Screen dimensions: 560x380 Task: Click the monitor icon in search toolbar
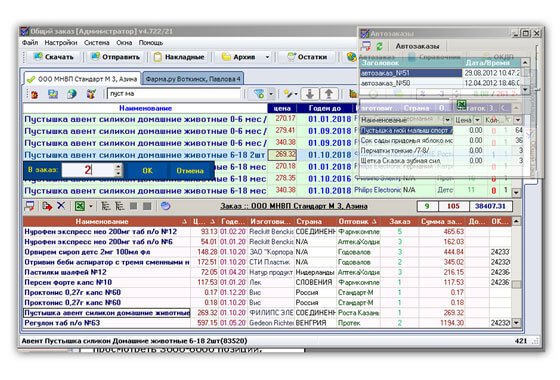[x=53, y=94]
